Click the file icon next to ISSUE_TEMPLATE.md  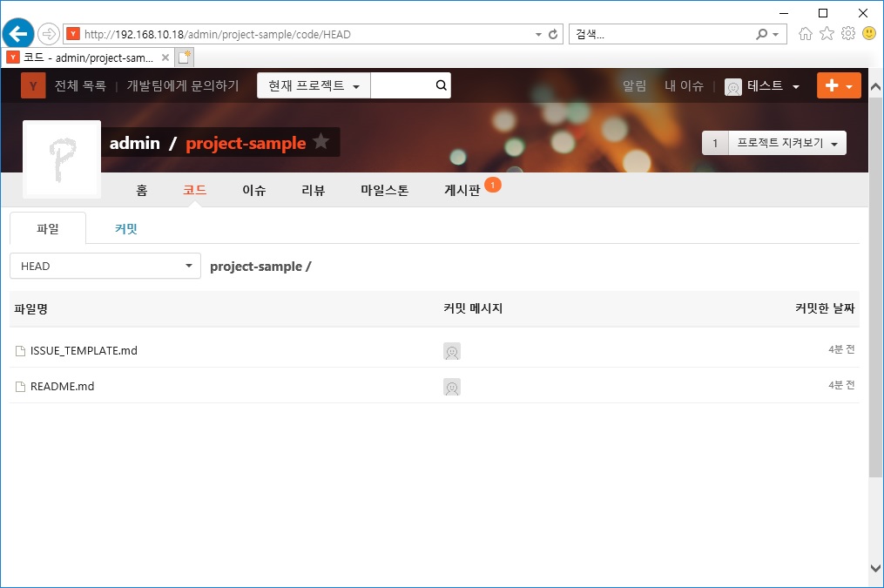19,350
